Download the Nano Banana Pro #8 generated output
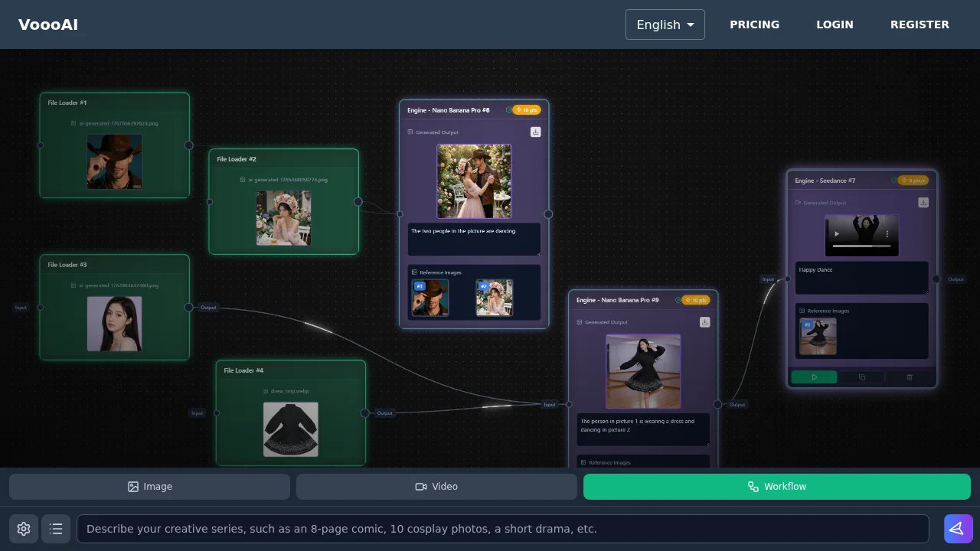 pyautogui.click(x=535, y=132)
